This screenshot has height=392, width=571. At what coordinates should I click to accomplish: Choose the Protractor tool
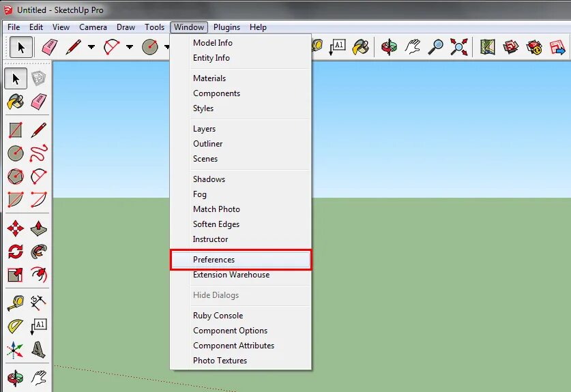(15, 326)
